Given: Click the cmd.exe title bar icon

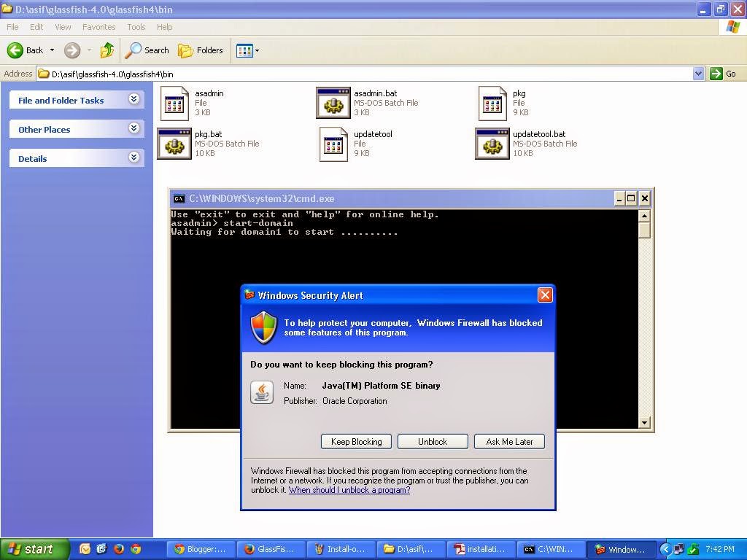Looking at the screenshot, I should (x=179, y=198).
